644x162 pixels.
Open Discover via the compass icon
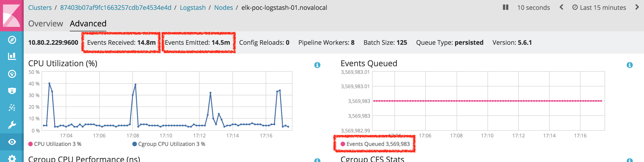coord(12,40)
